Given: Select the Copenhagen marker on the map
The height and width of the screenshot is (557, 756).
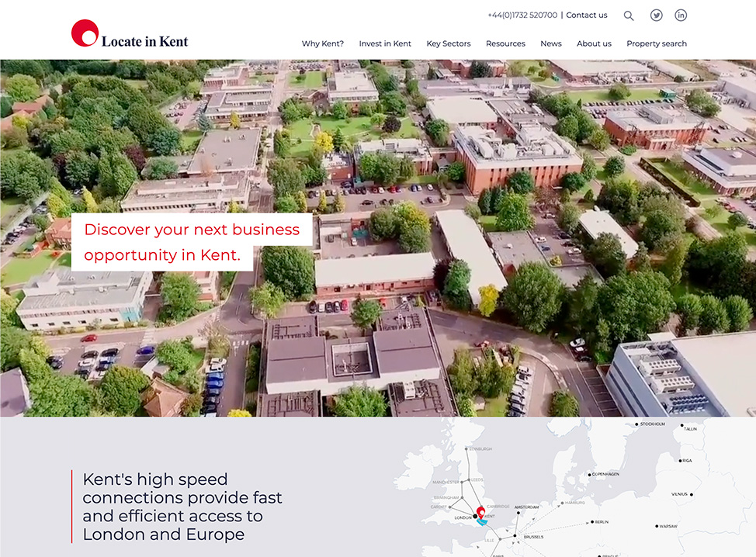Looking at the screenshot, I should pyautogui.click(x=589, y=474).
